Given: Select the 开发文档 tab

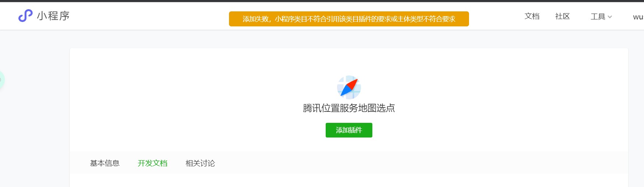Looking at the screenshot, I should (x=153, y=163).
